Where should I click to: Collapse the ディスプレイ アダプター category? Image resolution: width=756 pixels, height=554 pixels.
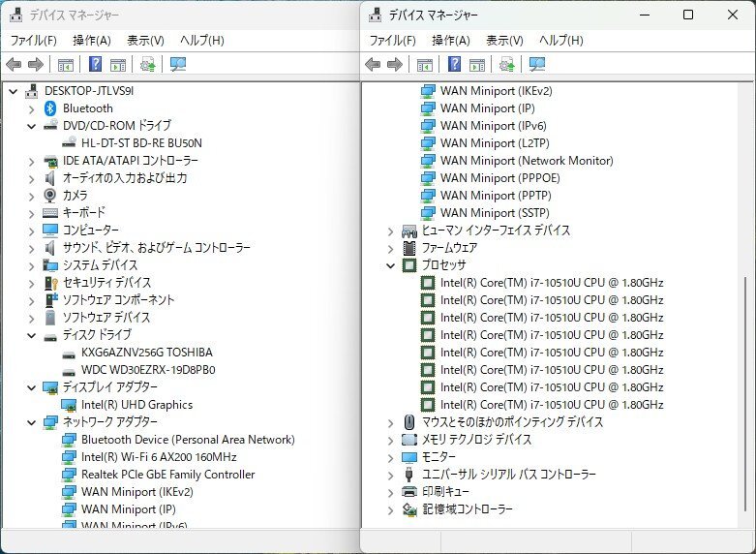(x=32, y=387)
